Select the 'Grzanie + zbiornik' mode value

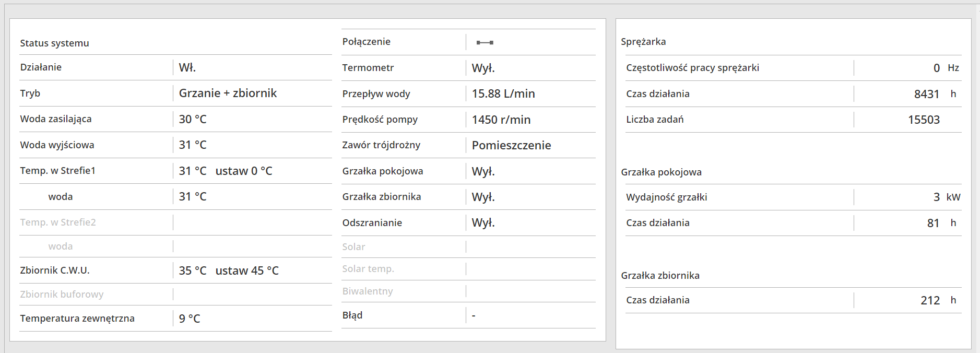(228, 93)
